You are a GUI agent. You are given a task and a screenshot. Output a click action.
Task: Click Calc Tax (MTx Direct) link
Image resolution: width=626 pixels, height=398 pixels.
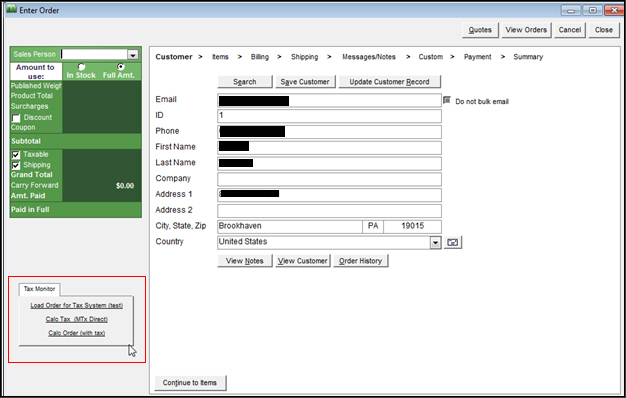pyautogui.click(x=77, y=319)
